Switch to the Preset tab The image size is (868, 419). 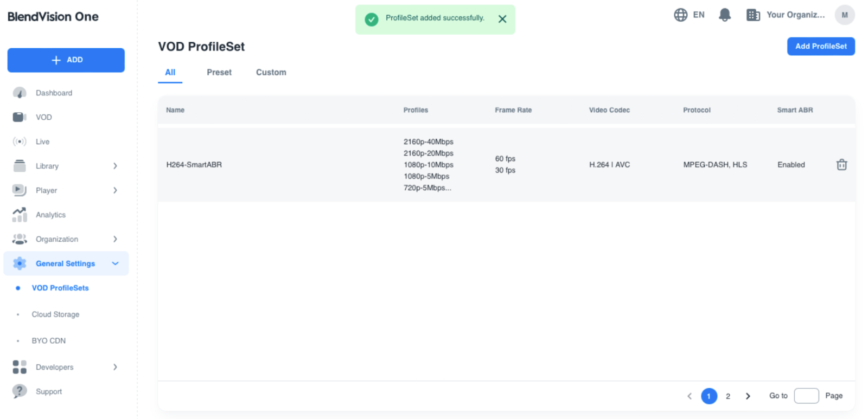pos(219,73)
